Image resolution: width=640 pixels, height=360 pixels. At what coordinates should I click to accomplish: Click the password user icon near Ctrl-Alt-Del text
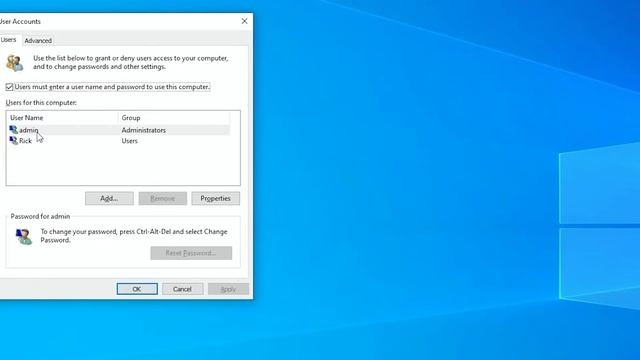coord(24,236)
